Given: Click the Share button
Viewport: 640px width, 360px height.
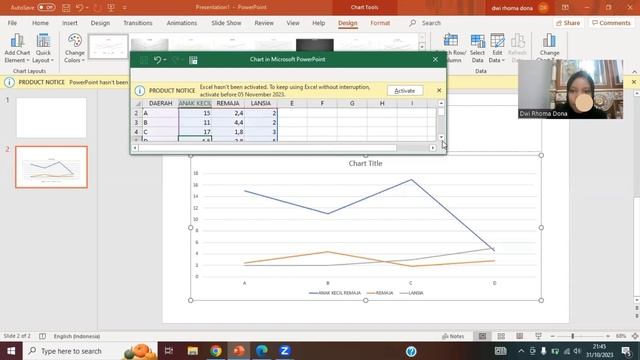Looking at the screenshot, I should (568, 23).
